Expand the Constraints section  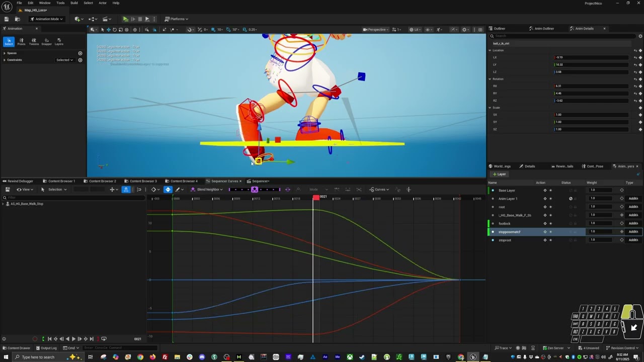click(x=5, y=60)
